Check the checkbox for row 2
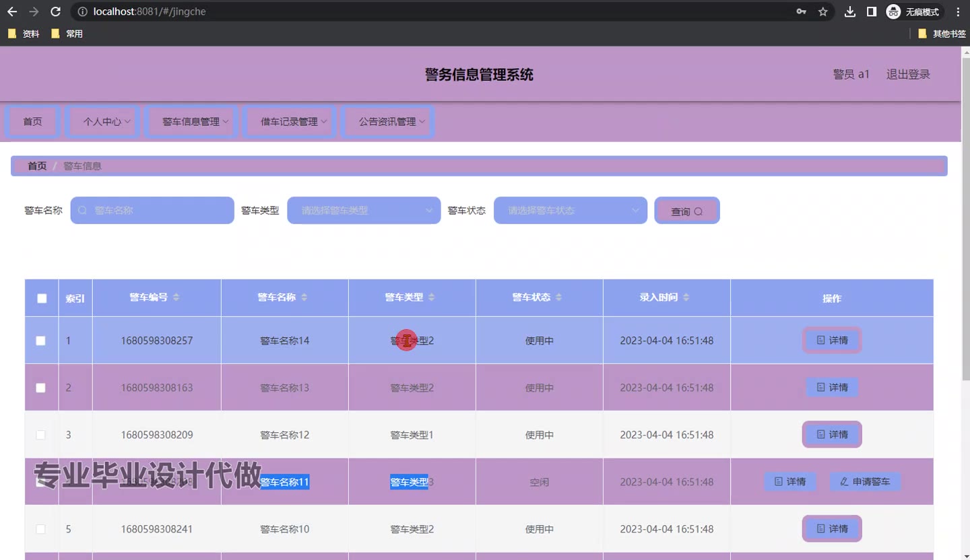Screen dimensions: 970x560 click(x=41, y=388)
